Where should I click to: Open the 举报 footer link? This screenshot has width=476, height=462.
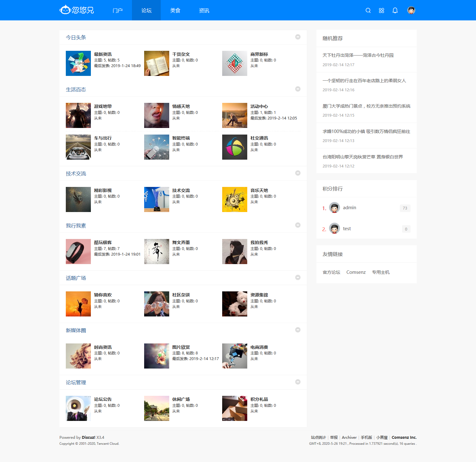point(334,437)
